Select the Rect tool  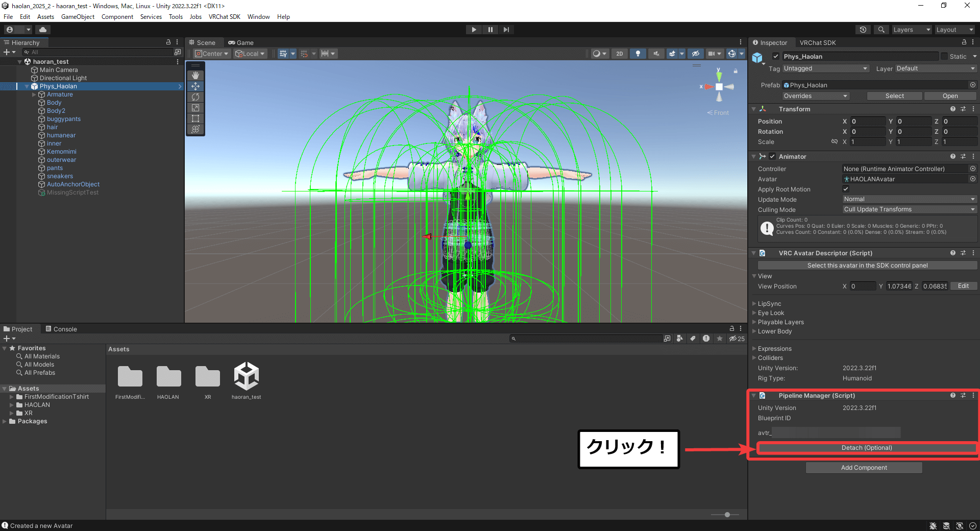pyautogui.click(x=195, y=118)
